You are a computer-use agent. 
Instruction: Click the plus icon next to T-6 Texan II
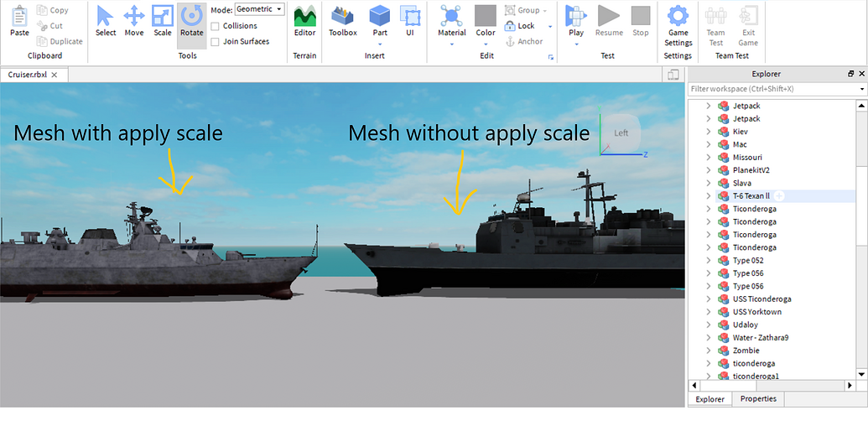click(779, 196)
